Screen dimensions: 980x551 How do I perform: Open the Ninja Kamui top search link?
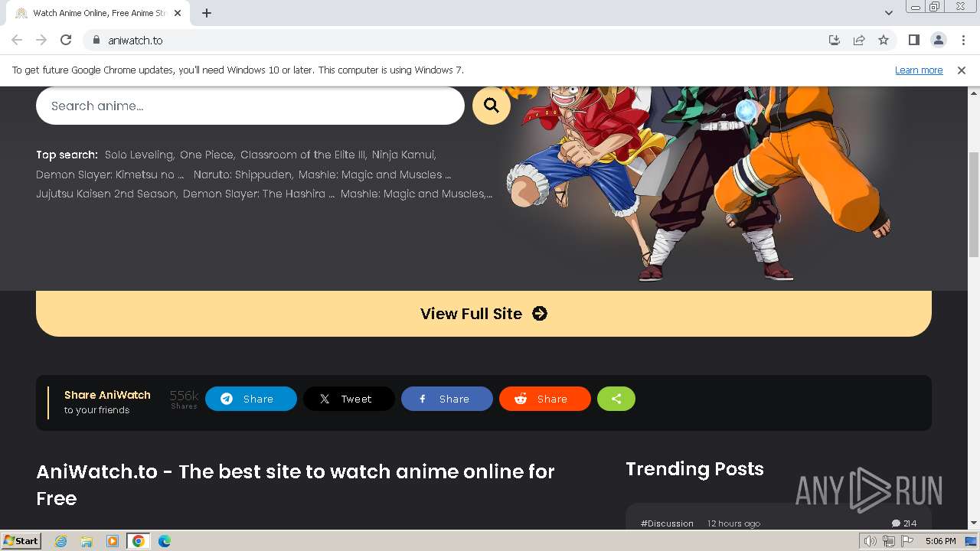pos(403,155)
